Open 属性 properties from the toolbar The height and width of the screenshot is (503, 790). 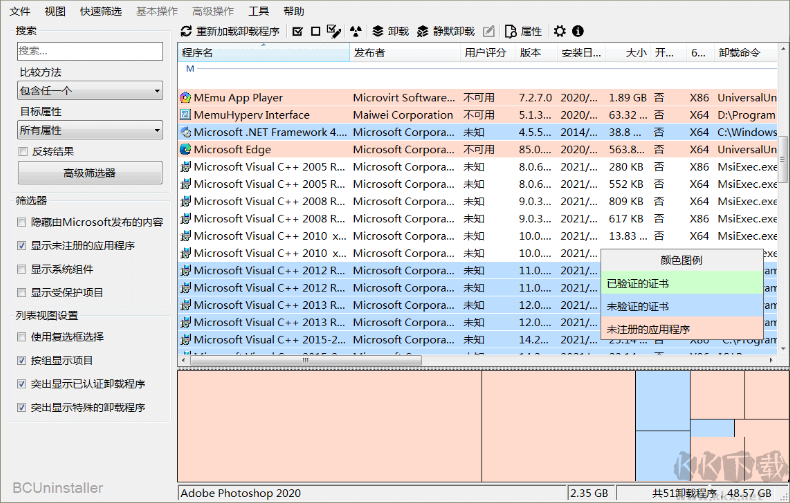[x=524, y=31]
